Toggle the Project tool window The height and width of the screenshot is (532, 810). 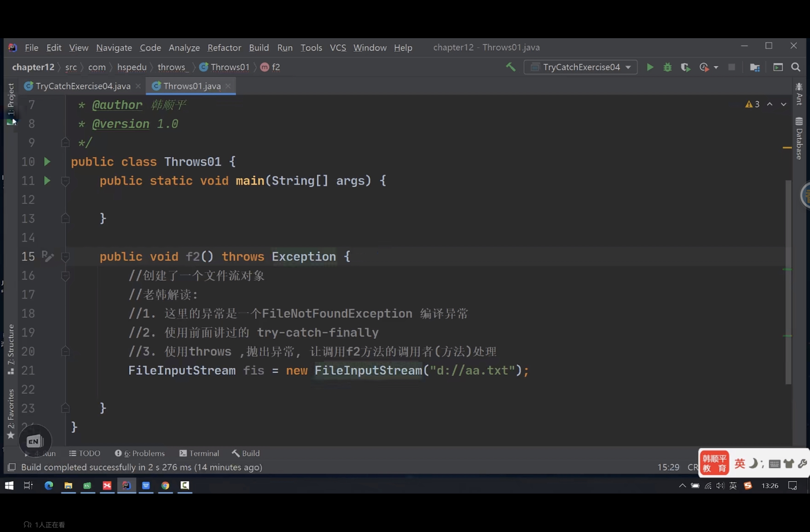point(10,100)
